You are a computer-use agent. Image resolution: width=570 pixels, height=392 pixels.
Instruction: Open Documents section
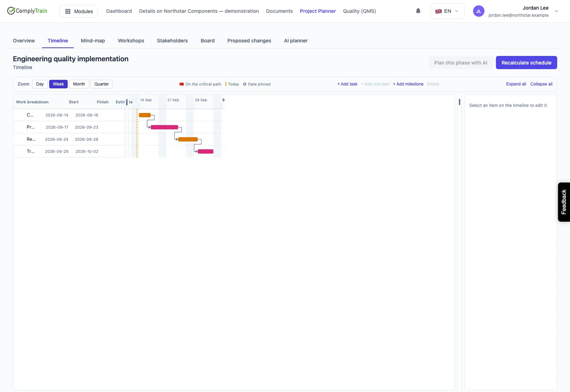click(279, 11)
